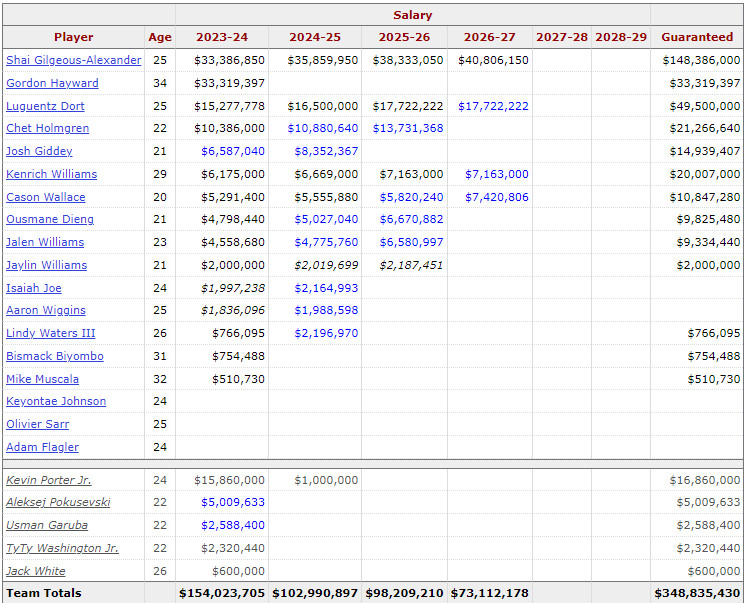Image resolution: width=746 pixels, height=603 pixels.
Task: Sort by 2024-25 salary column header
Action: [x=315, y=37]
